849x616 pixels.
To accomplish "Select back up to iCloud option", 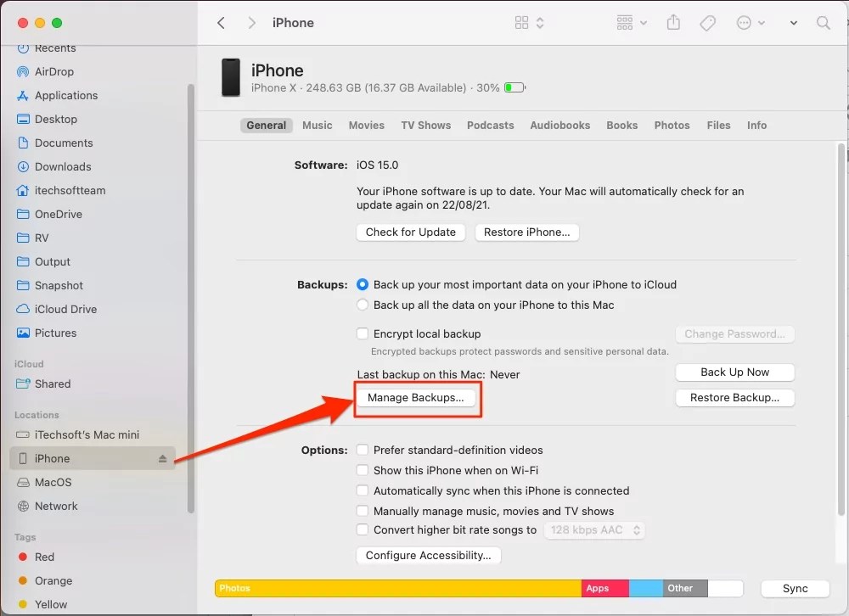I will [x=363, y=285].
